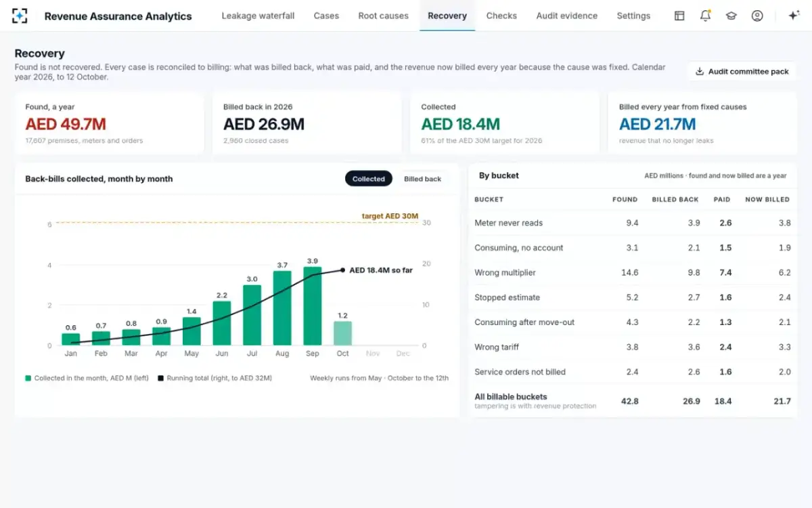Click the 'AED 18.4M so far' line label
The height and width of the screenshot is (508, 812).
pos(381,270)
